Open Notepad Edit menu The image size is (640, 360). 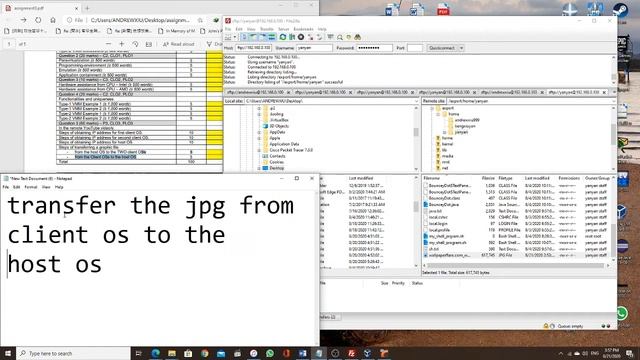(x=16, y=187)
